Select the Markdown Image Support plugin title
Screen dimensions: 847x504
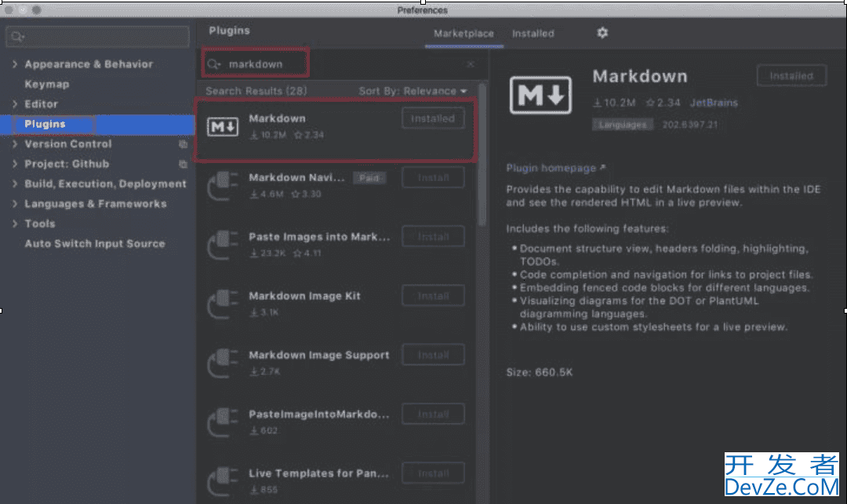tap(319, 356)
